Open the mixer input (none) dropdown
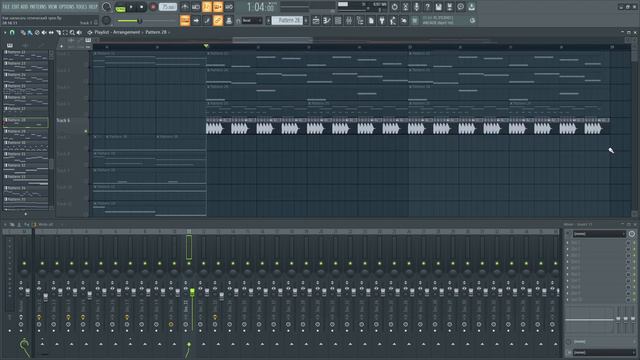This screenshot has height=360, width=640. click(599, 234)
